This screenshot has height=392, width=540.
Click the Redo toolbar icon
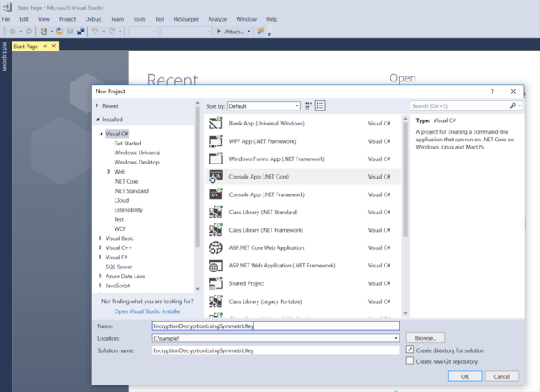coord(112,32)
